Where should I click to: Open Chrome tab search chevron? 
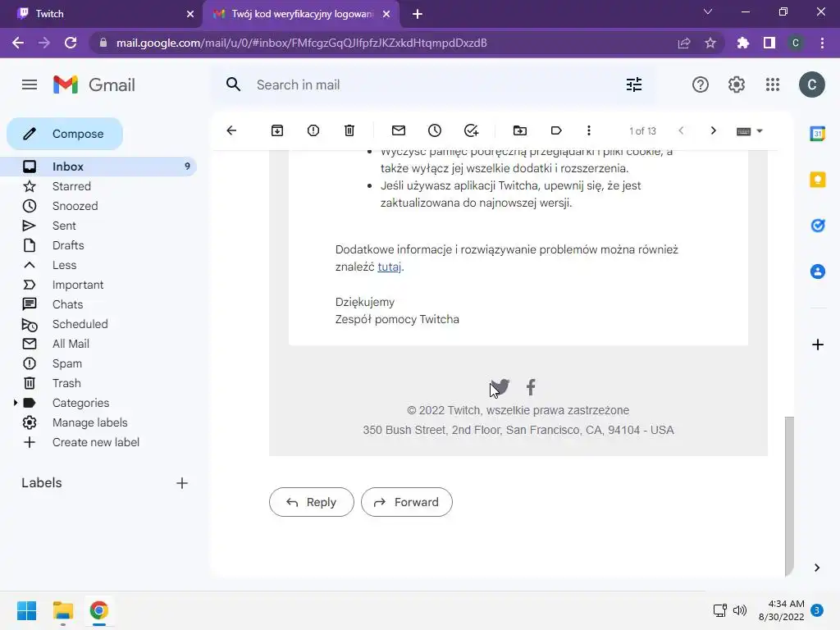click(x=708, y=11)
